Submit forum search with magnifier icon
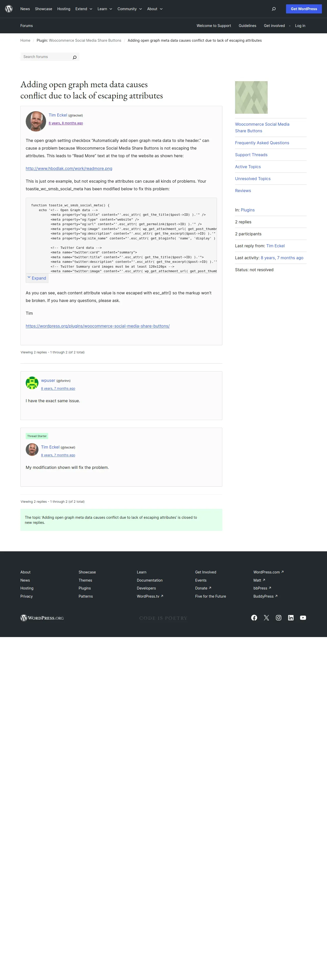327x980 pixels. coord(75,57)
